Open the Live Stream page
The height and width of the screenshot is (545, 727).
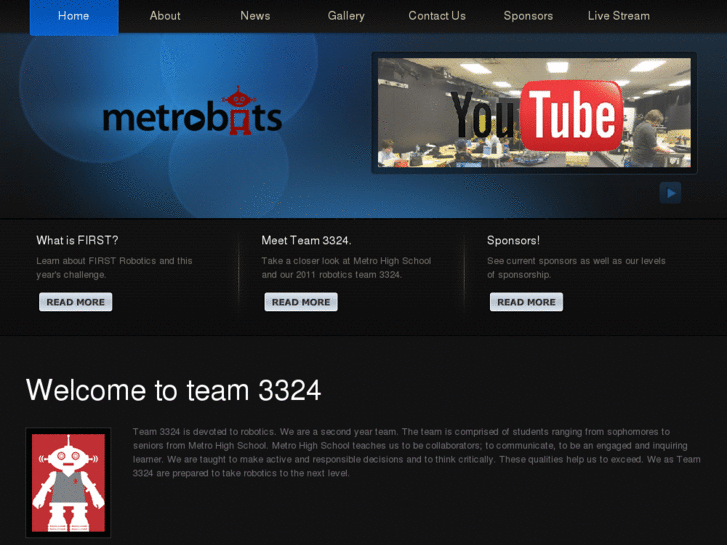pyautogui.click(x=619, y=16)
